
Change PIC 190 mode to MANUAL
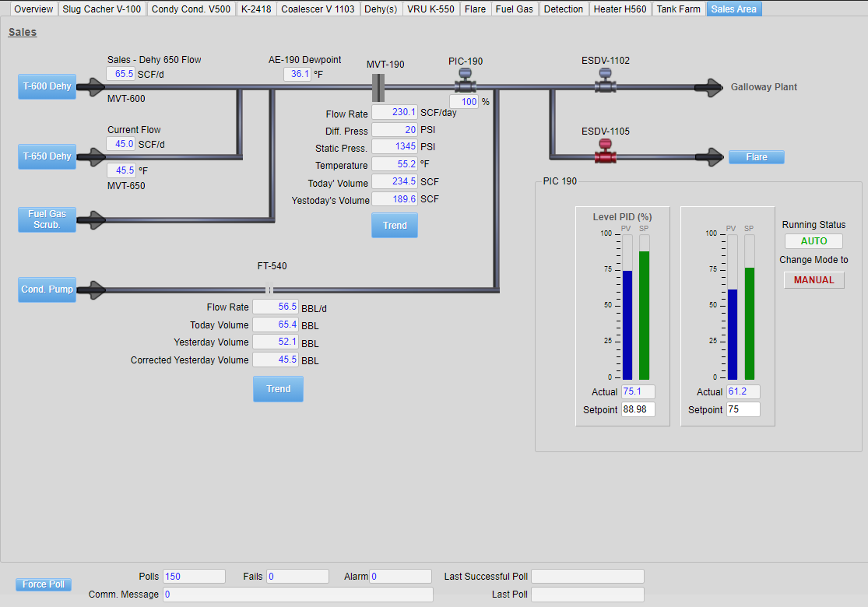tap(814, 280)
